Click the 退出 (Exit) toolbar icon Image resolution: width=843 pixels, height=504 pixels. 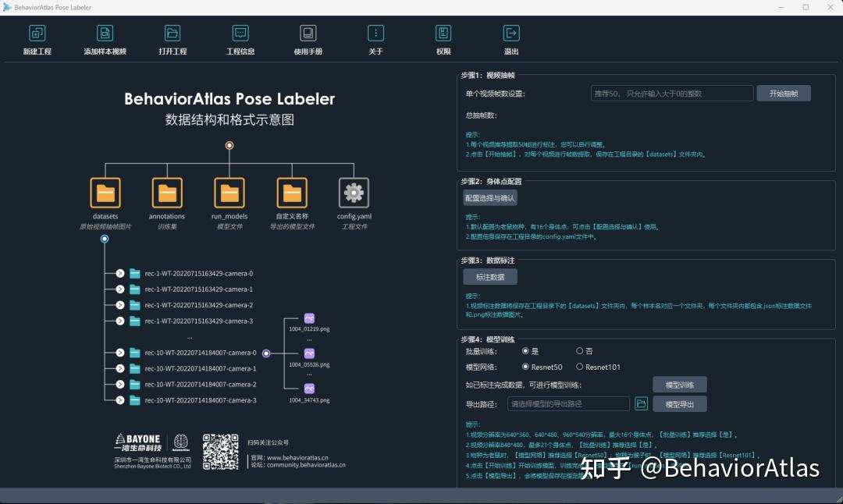pos(511,34)
